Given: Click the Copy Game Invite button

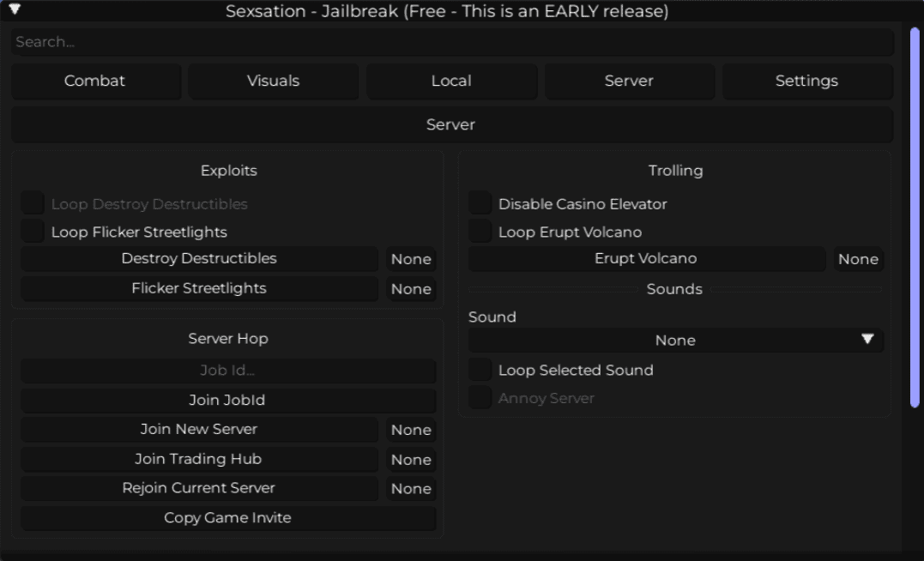Looking at the screenshot, I should pos(228,518).
